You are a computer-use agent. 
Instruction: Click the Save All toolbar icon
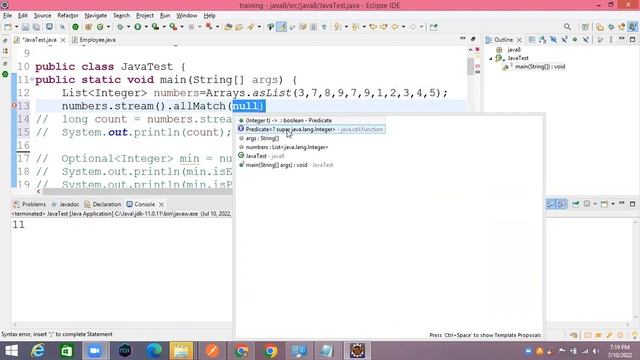pos(36,27)
